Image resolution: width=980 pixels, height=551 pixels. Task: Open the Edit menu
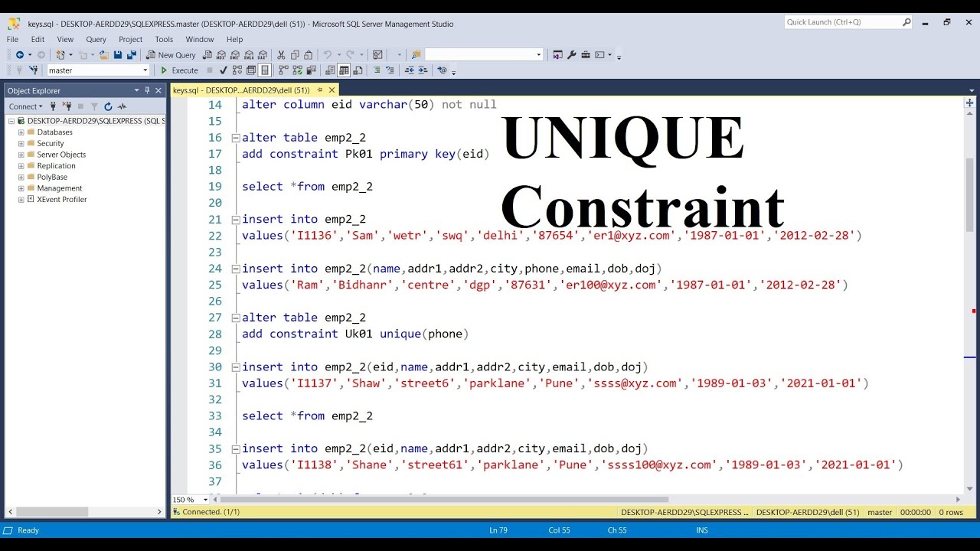[38, 39]
